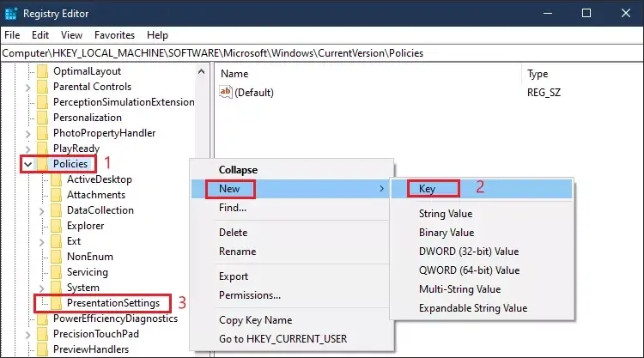The height and width of the screenshot is (358, 644).
Task: Click the ActiveDesktop folder icon
Action: click(57, 179)
